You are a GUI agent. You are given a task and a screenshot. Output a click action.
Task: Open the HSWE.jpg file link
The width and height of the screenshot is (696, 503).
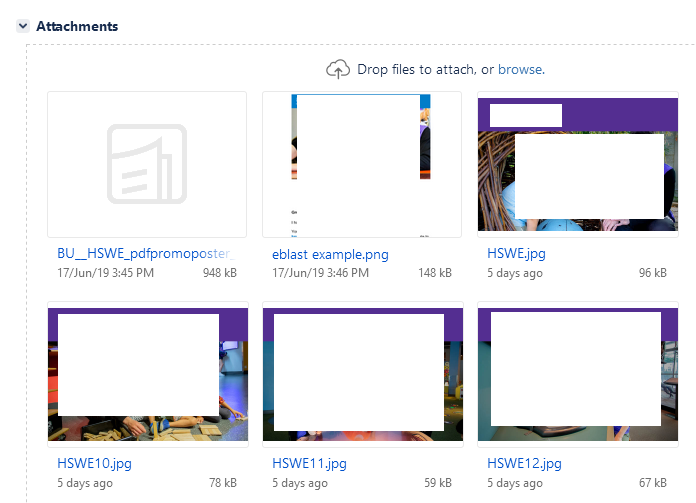tap(516, 253)
